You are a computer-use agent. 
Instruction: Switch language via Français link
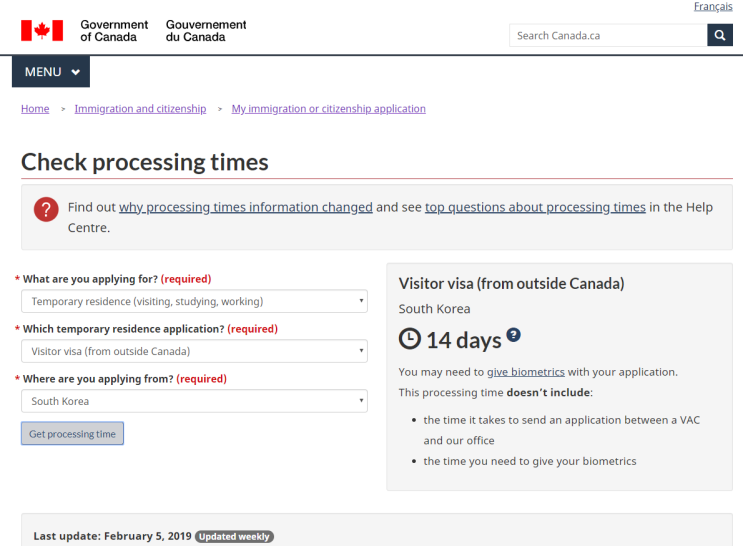713,7
